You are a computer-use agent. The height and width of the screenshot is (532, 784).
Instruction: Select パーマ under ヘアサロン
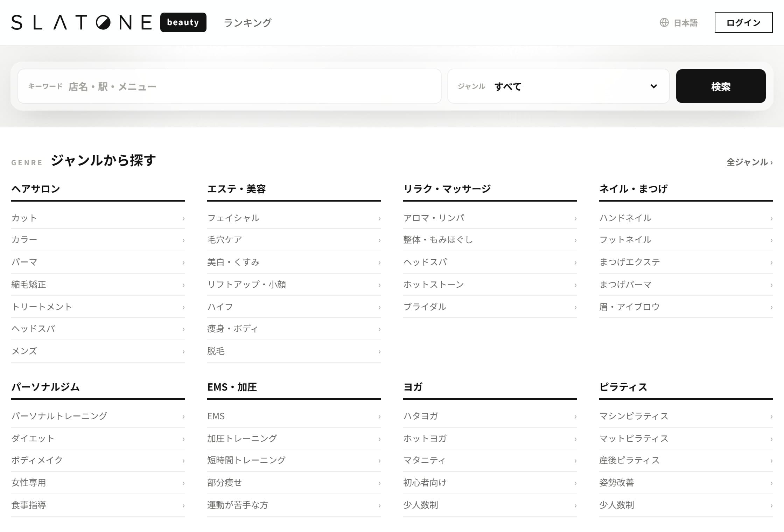pyautogui.click(x=98, y=262)
